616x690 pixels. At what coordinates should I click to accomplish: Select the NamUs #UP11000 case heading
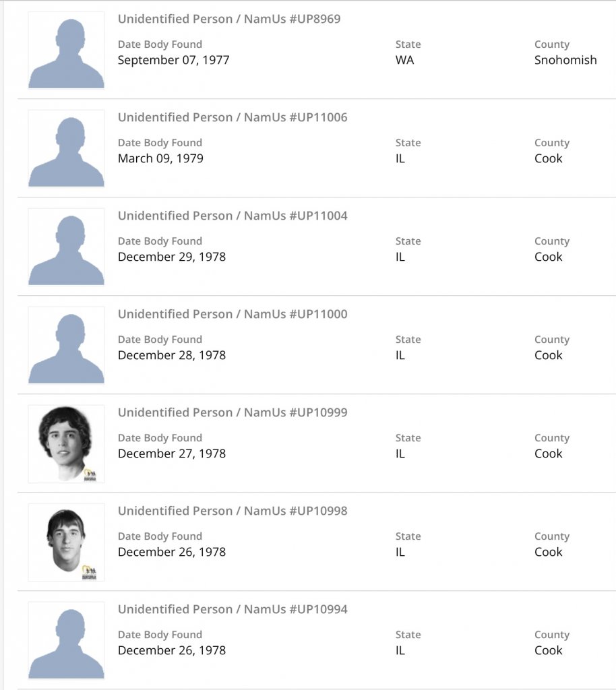tap(233, 314)
